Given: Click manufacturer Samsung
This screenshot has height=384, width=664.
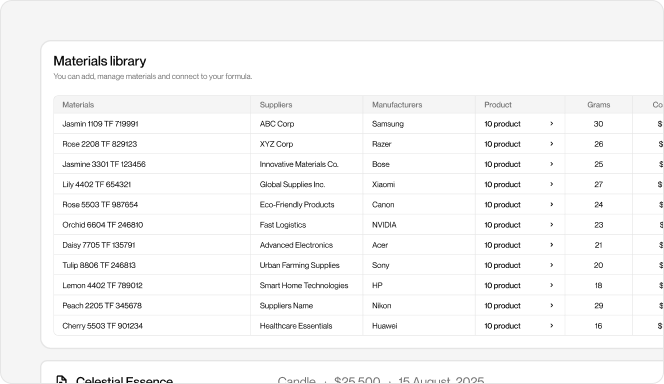Looking at the screenshot, I should (387, 124).
